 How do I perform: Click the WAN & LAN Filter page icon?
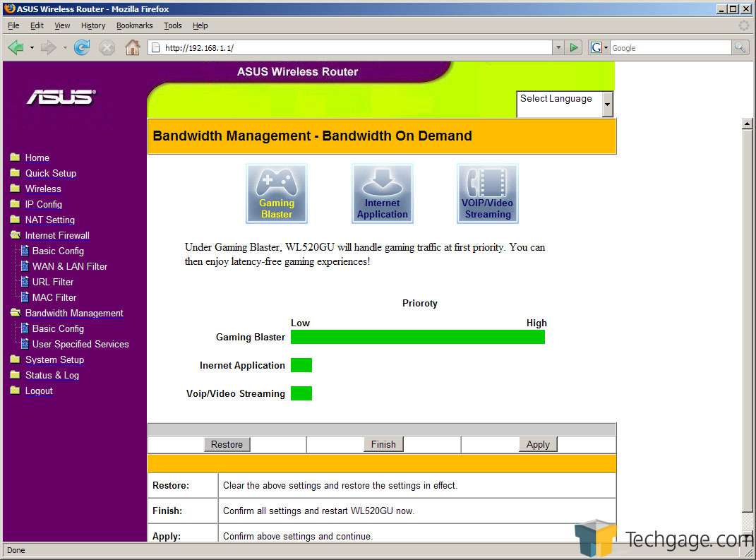coord(25,266)
